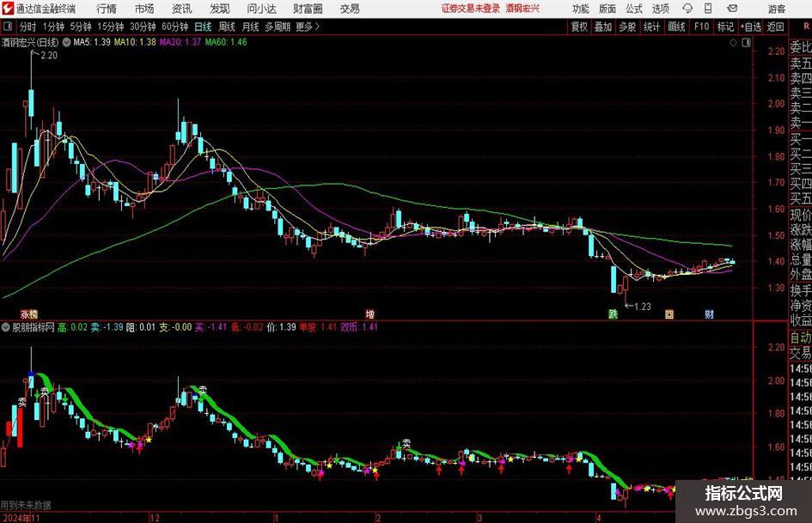Switch to 1分钟 period
Image resolution: width=812 pixels, height=523 pixels.
tap(53, 27)
